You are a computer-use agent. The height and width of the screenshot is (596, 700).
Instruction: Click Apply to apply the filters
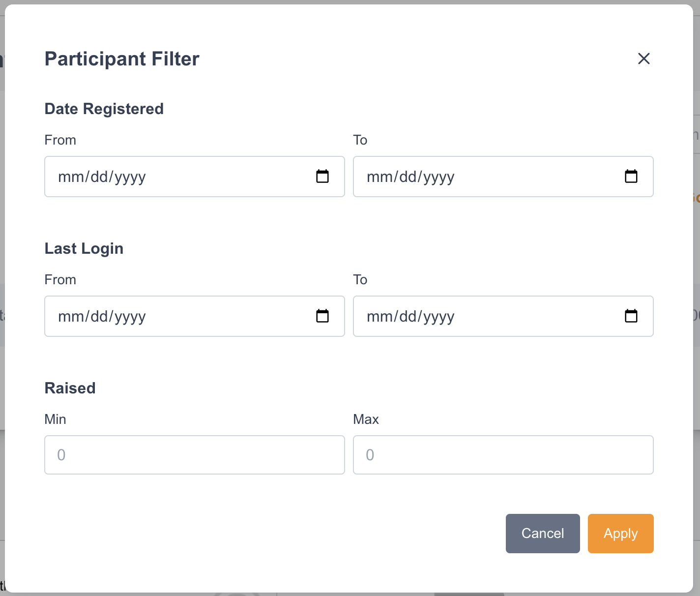point(620,534)
